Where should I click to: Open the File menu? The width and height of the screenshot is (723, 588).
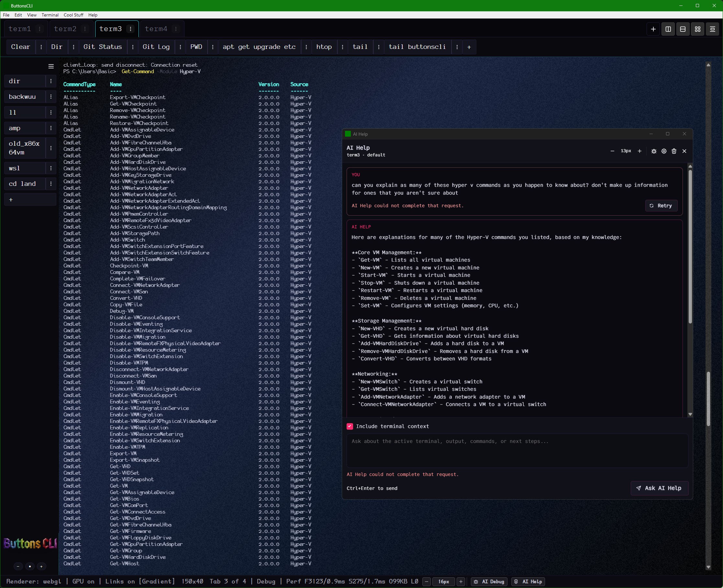pyautogui.click(x=6, y=15)
